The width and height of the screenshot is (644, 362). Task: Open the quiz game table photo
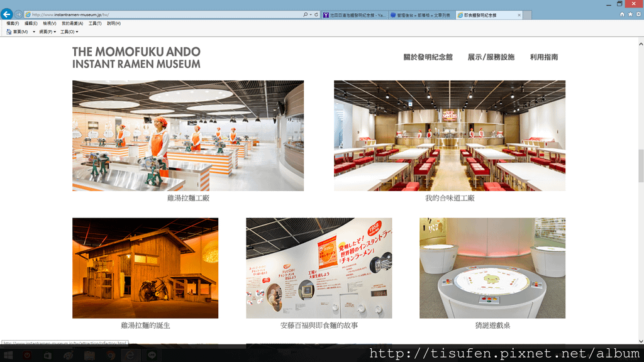click(492, 268)
